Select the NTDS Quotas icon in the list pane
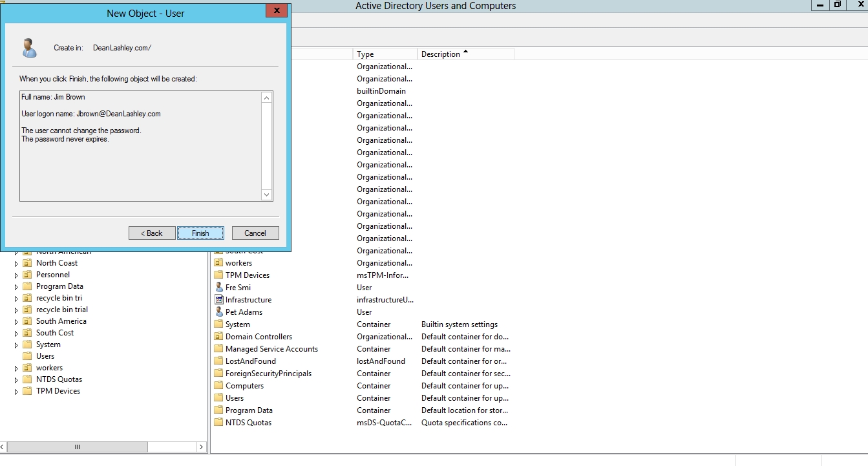This screenshot has height=466, width=868. [x=218, y=423]
